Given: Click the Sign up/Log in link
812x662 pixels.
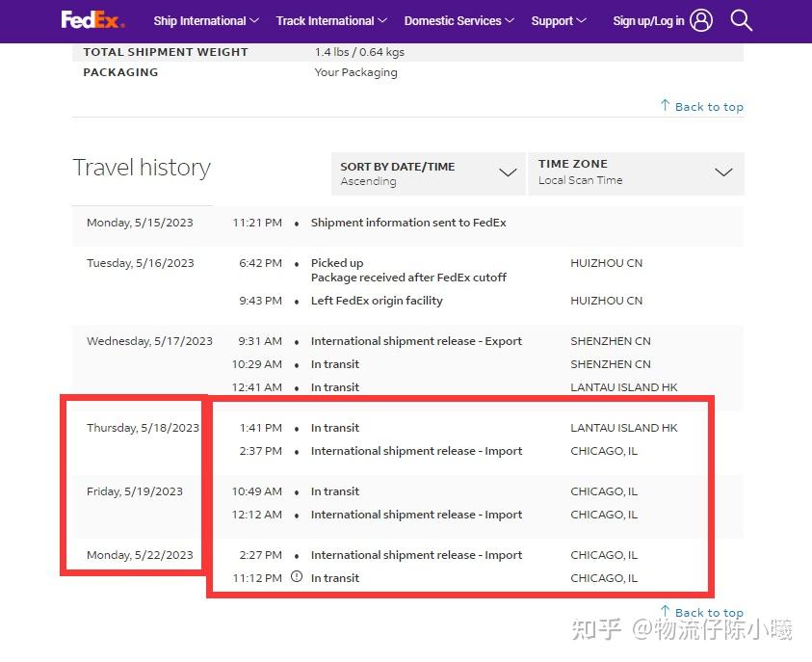Looking at the screenshot, I should tap(648, 21).
